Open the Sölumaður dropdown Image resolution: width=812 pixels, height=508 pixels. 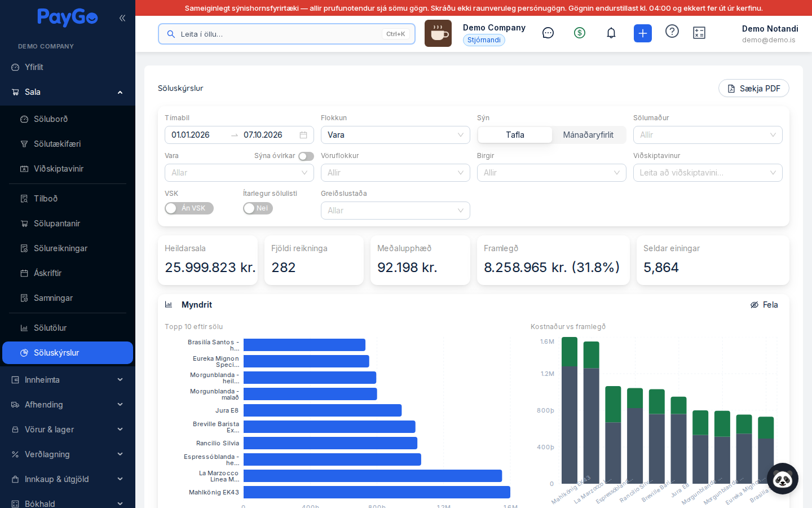click(708, 135)
